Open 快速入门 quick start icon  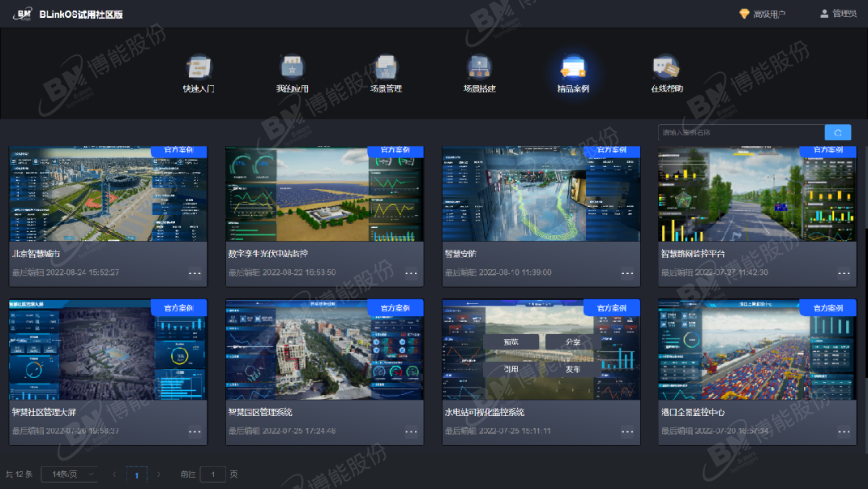click(x=199, y=67)
